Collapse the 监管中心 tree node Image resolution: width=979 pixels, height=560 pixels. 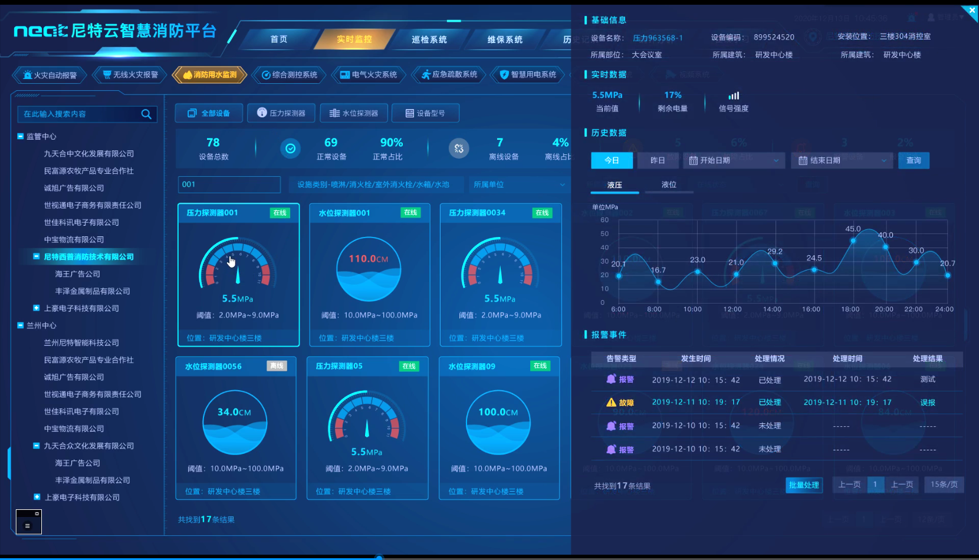21,136
